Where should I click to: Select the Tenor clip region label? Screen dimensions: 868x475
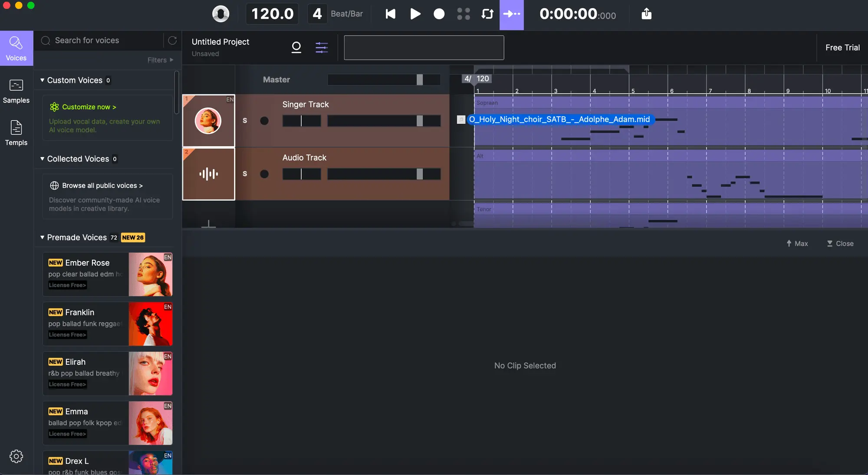point(483,209)
